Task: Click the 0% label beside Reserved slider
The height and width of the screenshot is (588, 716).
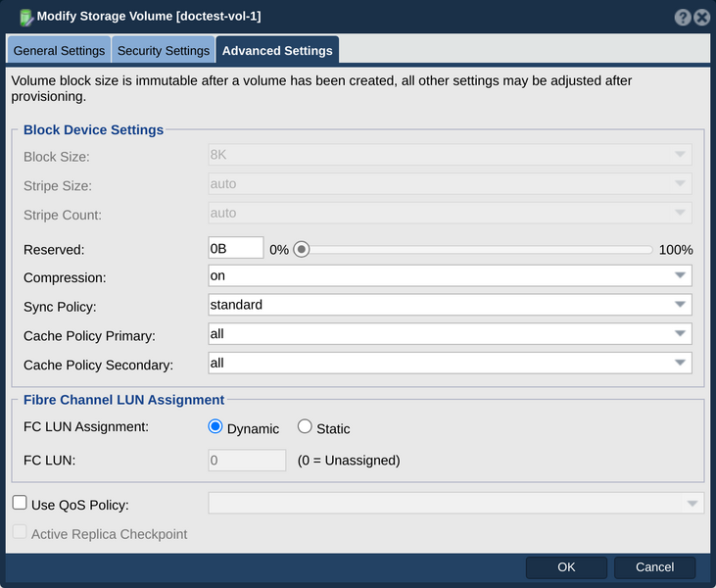Action: [x=279, y=250]
